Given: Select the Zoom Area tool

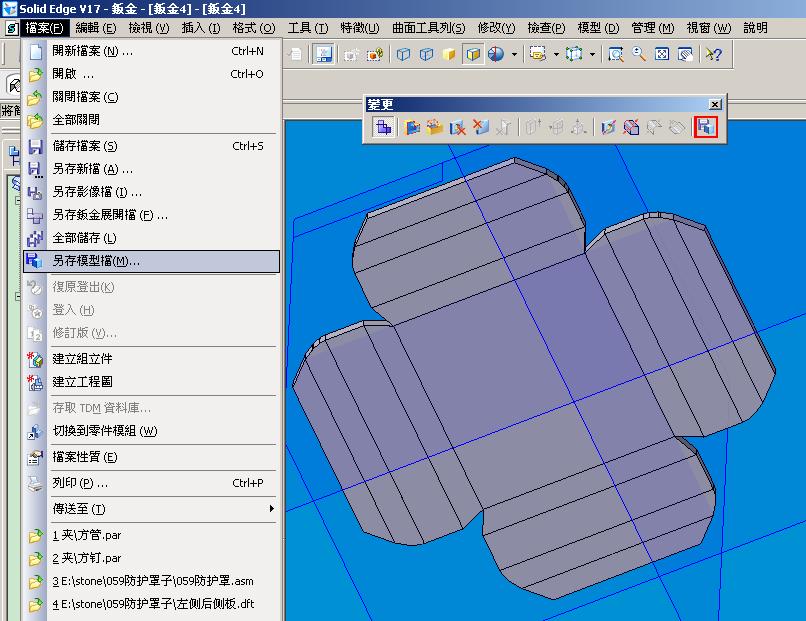Looking at the screenshot, I should [615, 54].
